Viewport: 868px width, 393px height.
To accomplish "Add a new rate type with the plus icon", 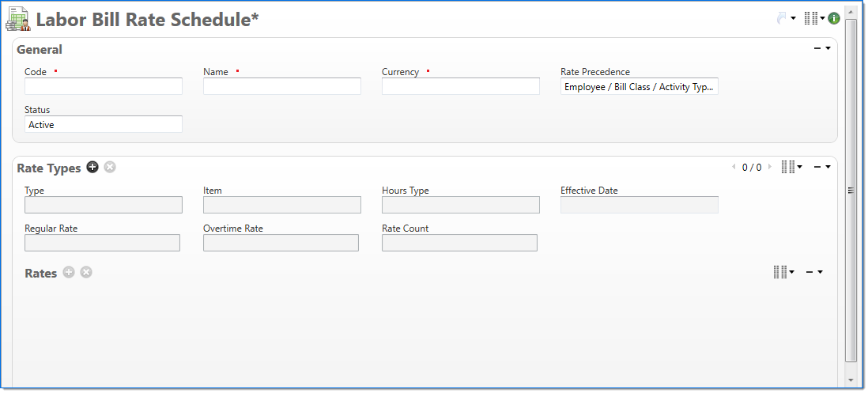I will (92, 167).
